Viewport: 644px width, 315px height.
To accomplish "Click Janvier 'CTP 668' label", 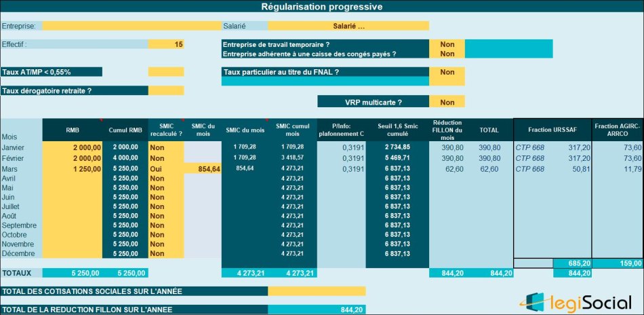I will point(529,147).
